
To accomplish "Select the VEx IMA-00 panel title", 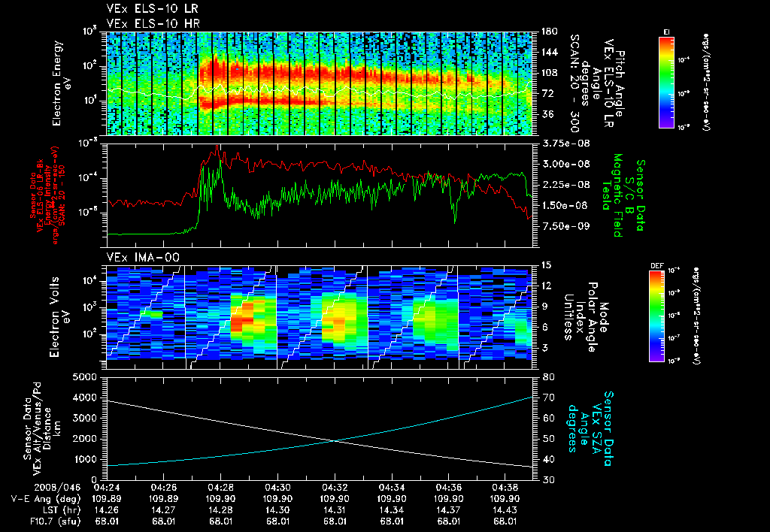I will [143, 257].
